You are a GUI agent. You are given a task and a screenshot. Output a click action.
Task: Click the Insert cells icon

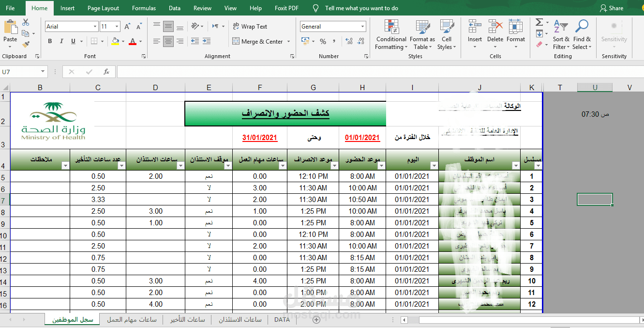[x=475, y=27]
